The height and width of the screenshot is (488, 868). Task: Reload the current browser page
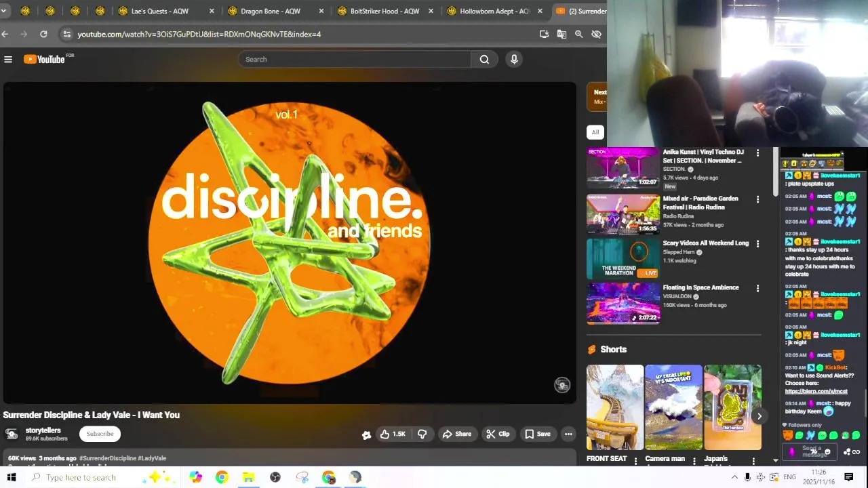tap(43, 34)
